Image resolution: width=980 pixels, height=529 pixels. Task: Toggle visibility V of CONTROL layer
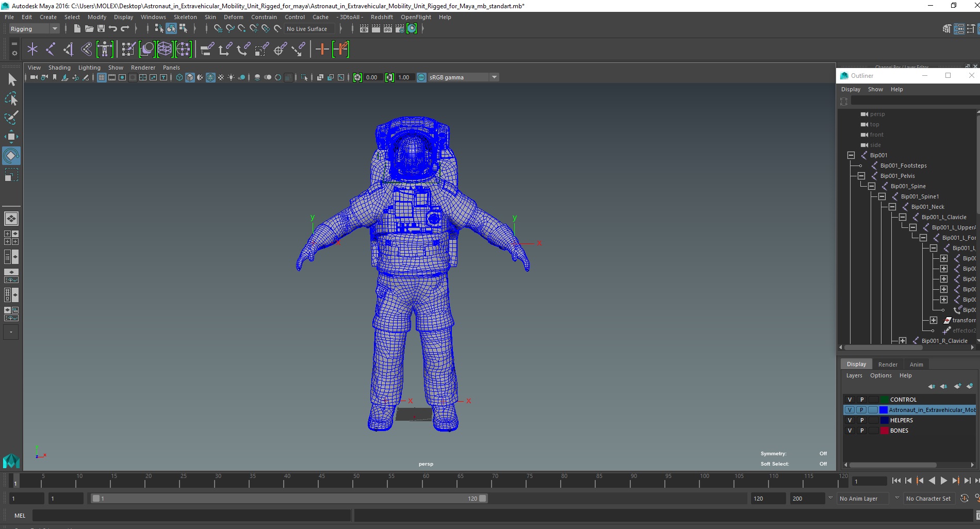pos(850,400)
